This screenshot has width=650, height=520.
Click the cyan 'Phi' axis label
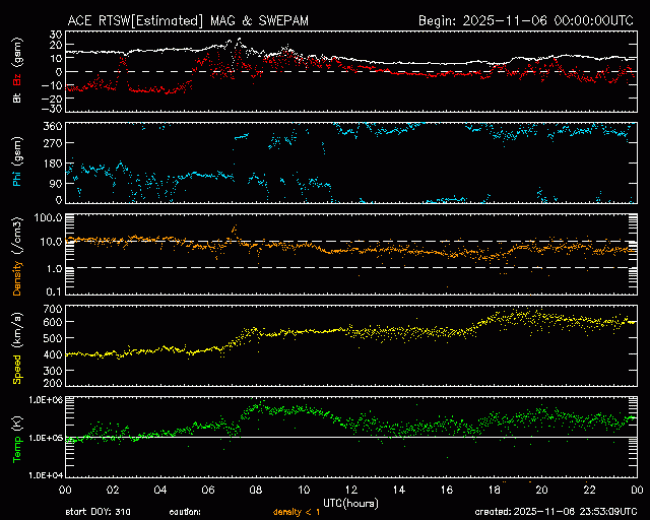pos(17,177)
